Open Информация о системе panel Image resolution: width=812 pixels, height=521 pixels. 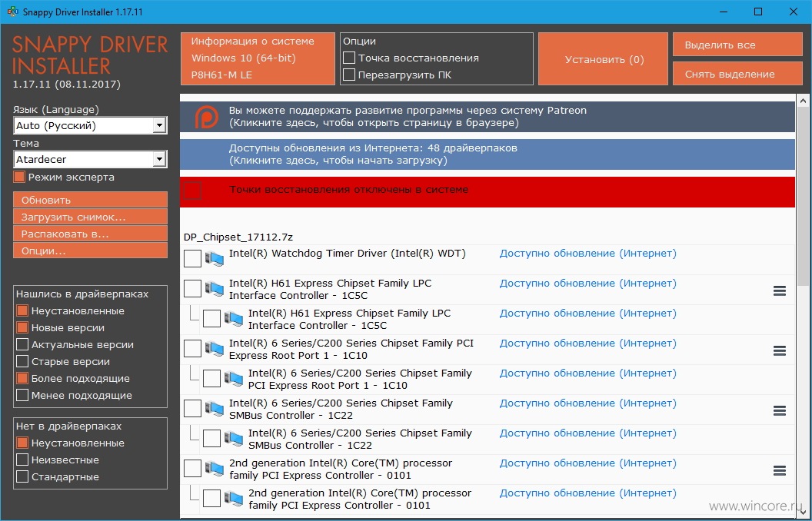pyautogui.click(x=258, y=58)
